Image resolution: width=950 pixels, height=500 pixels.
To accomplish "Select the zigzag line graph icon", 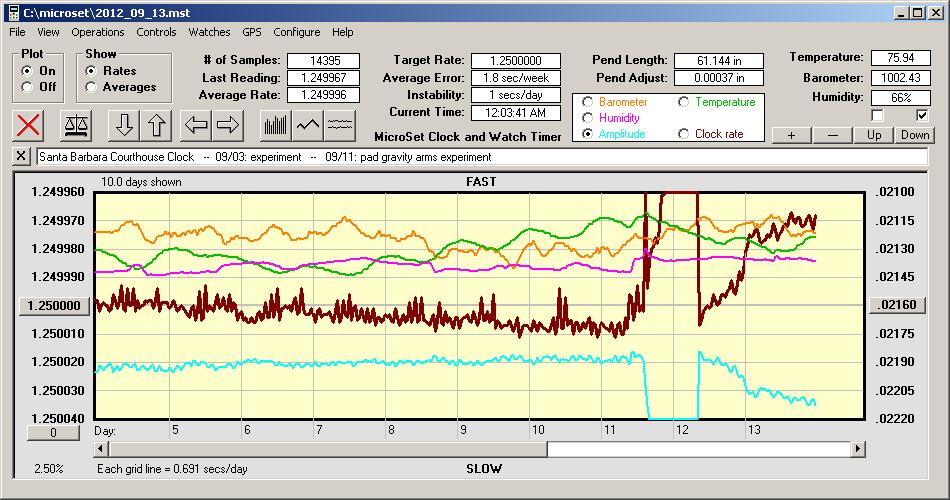I will (308, 125).
